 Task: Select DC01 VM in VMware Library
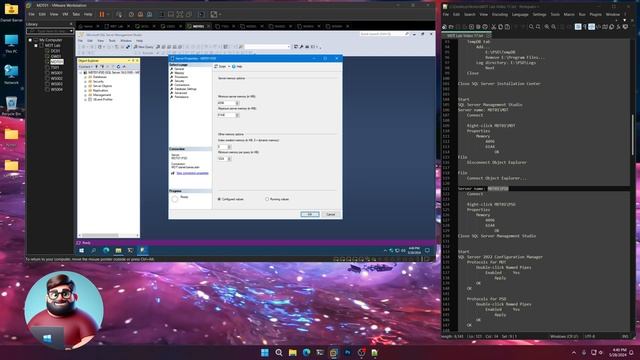point(56,51)
